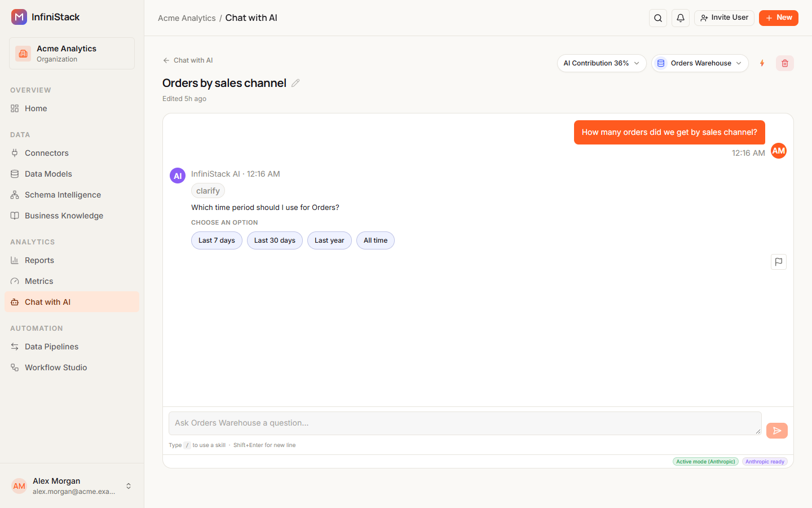Screen dimensions: 812x508
Task: Click the Anthropic ready badge
Action: point(765,462)
